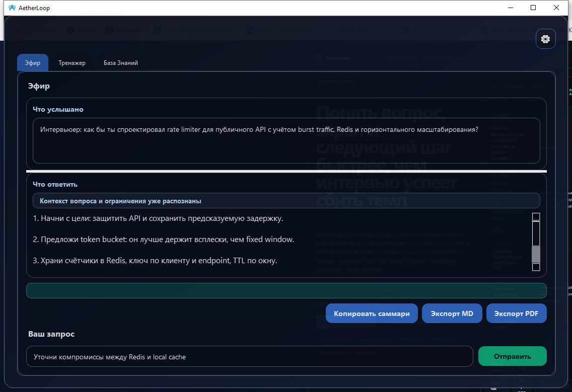Select the Что услышано transcript text area
Viewport: 572px width, 392px height.
286,142
